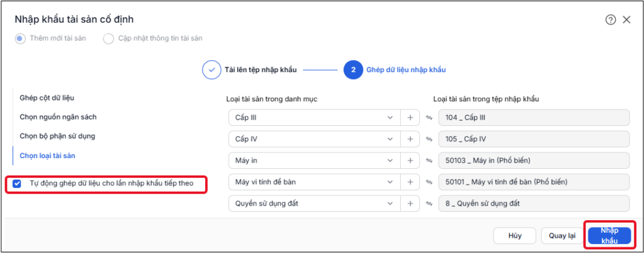The height and width of the screenshot is (253, 644).
Task: Click the completed step checkmark circle
Action: pyautogui.click(x=212, y=70)
